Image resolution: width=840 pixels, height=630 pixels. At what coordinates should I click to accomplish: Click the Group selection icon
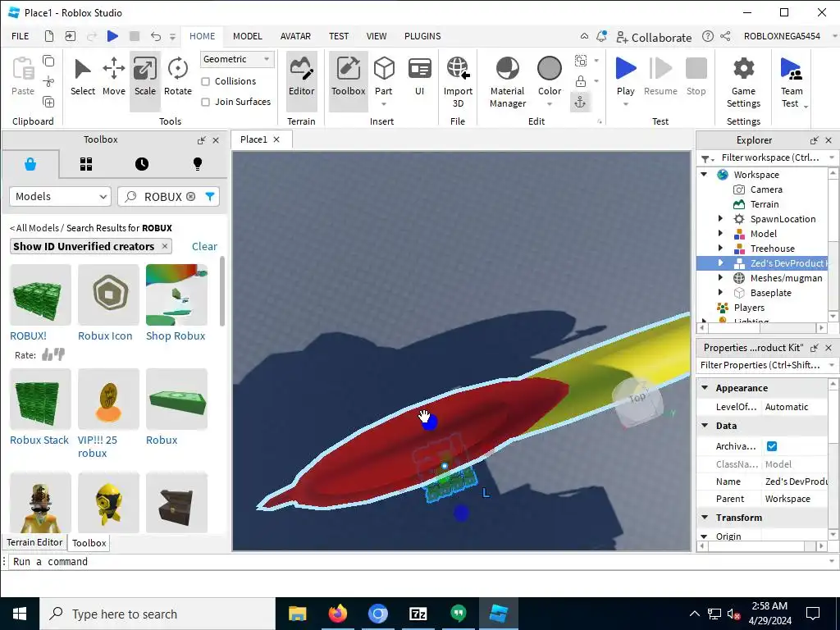click(580, 61)
